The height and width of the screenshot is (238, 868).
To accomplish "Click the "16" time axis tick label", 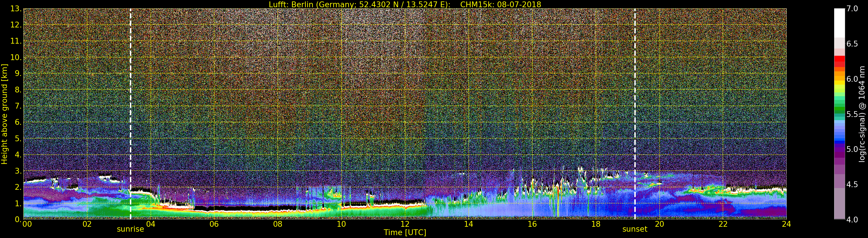I will [x=532, y=224].
